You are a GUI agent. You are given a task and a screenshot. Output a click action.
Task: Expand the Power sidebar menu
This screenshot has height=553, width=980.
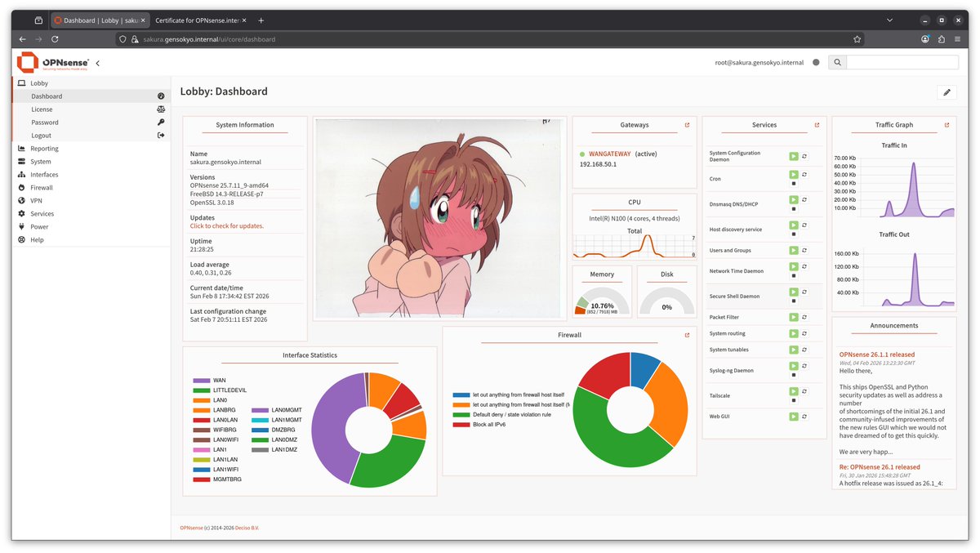(90, 227)
